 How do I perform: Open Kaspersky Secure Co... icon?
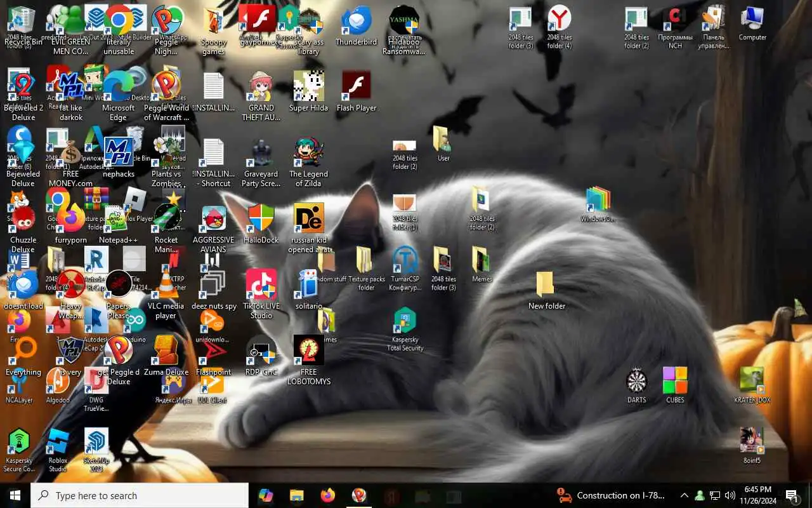pyautogui.click(x=19, y=450)
